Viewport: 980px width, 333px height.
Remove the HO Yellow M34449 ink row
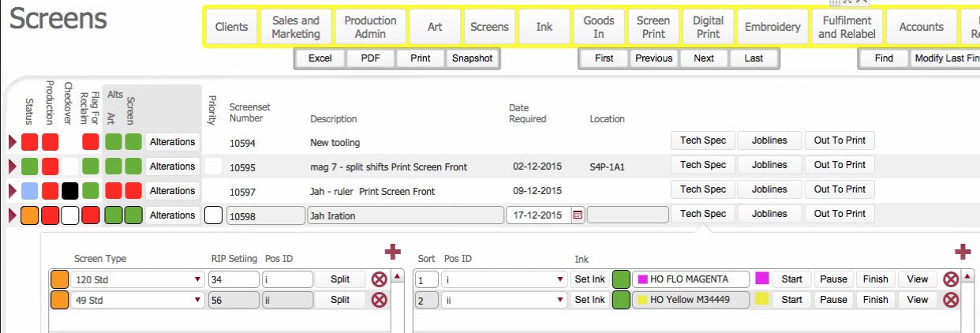point(951,300)
